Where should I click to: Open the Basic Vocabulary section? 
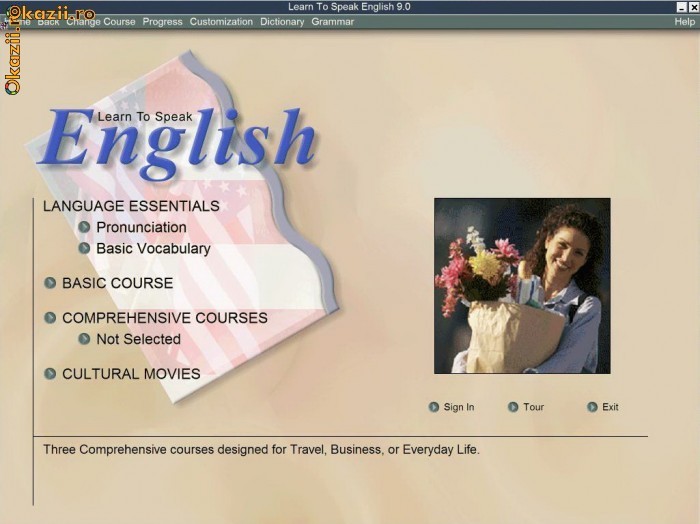tap(153, 249)
